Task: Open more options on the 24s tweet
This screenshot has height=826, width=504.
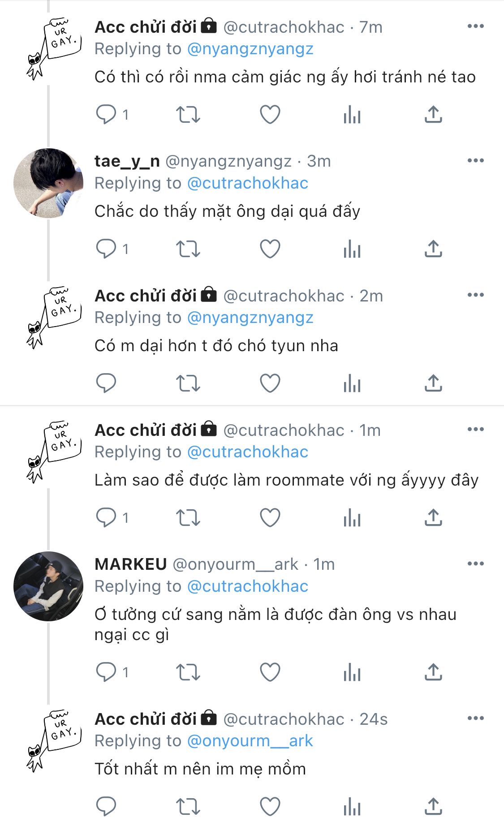Action: (475, 718)
